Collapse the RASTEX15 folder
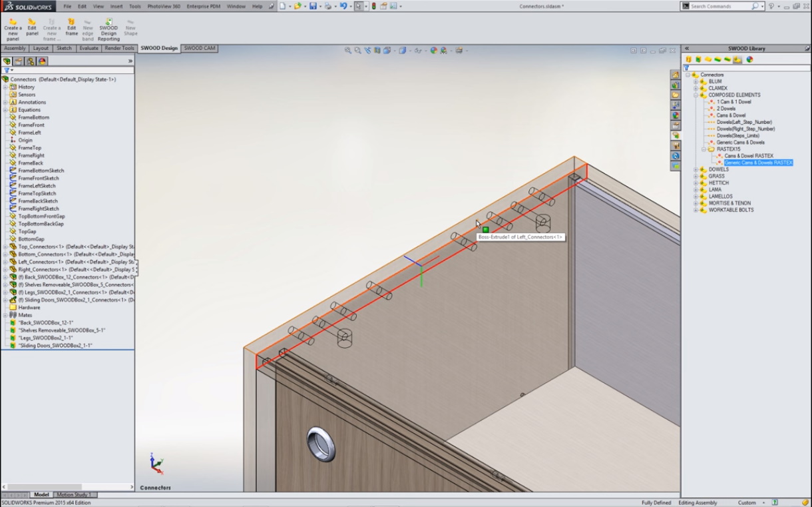 704,149
